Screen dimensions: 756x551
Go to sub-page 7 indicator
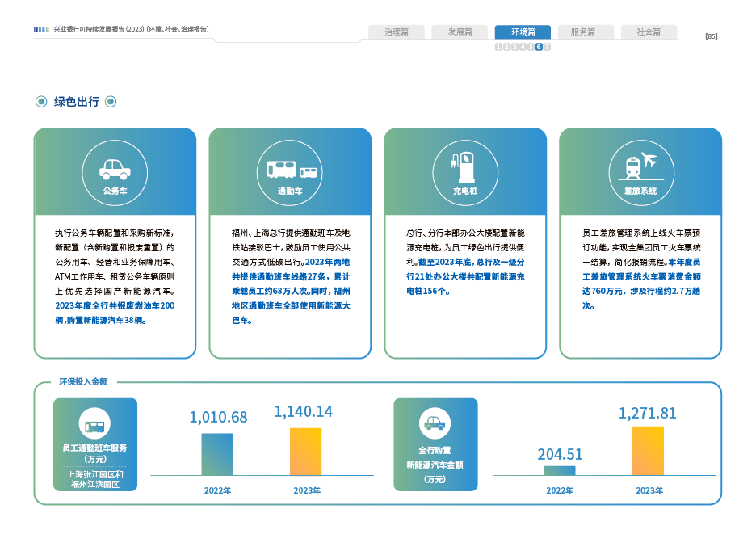tap(547, 47)
